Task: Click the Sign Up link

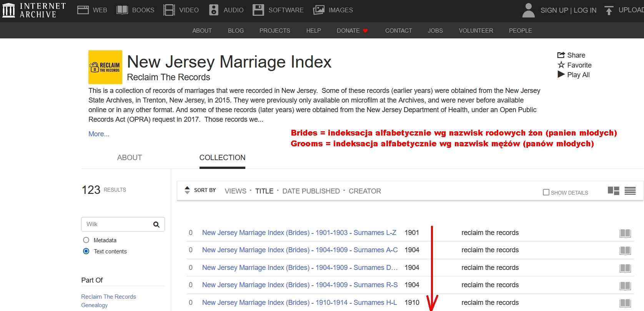Action: (x=554, y=10)
